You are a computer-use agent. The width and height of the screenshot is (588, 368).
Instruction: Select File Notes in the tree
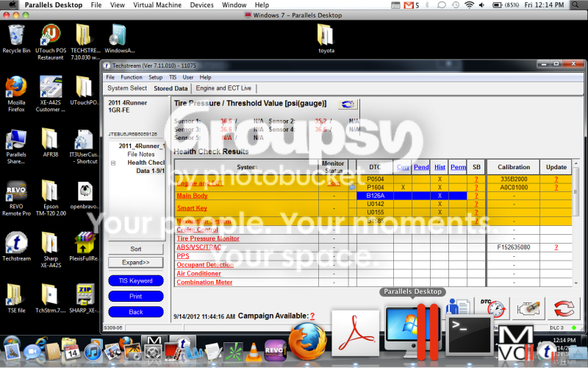(x=140, y=155)
